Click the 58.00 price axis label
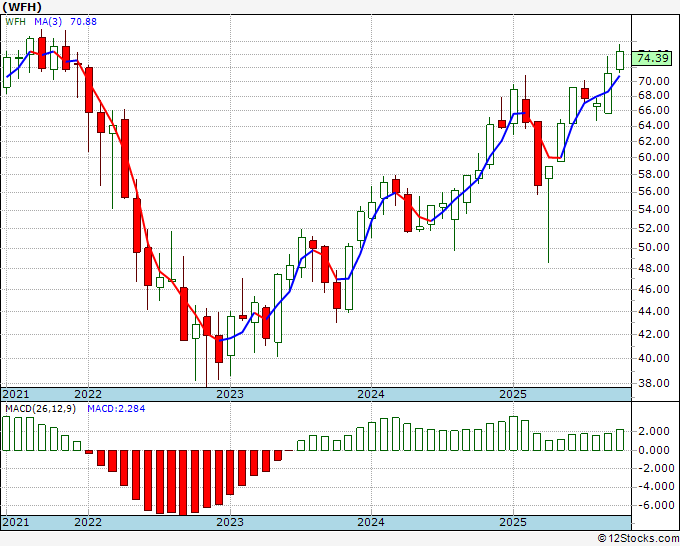 (x=654, y=174)
